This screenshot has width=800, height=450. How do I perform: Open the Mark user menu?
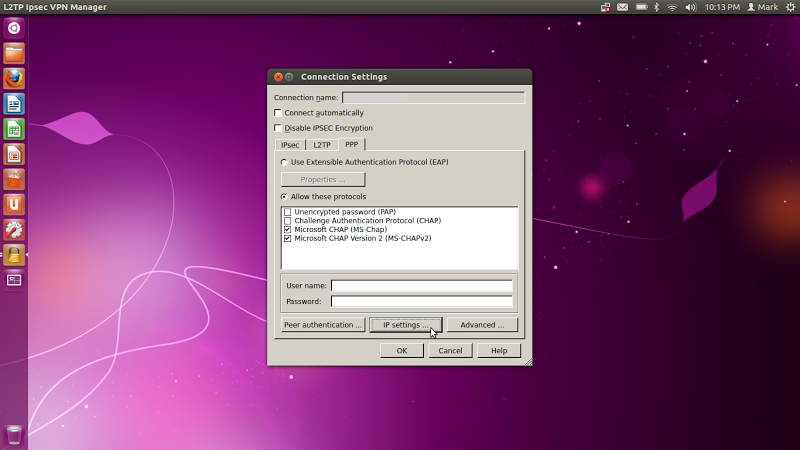point(763,7)
